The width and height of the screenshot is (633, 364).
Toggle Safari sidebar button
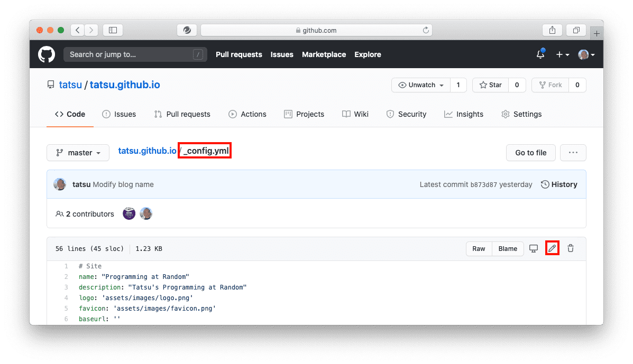(113, 30)
